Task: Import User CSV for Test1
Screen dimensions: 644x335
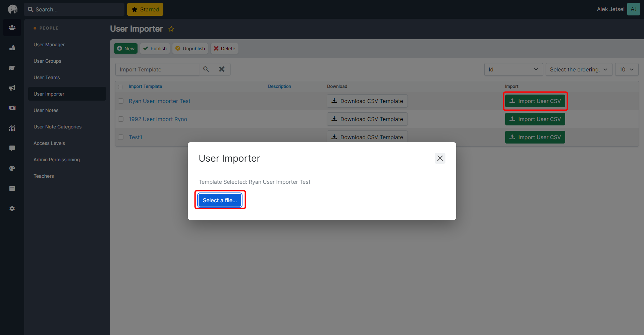Action: pyautogui.click(x=535, y=137)
